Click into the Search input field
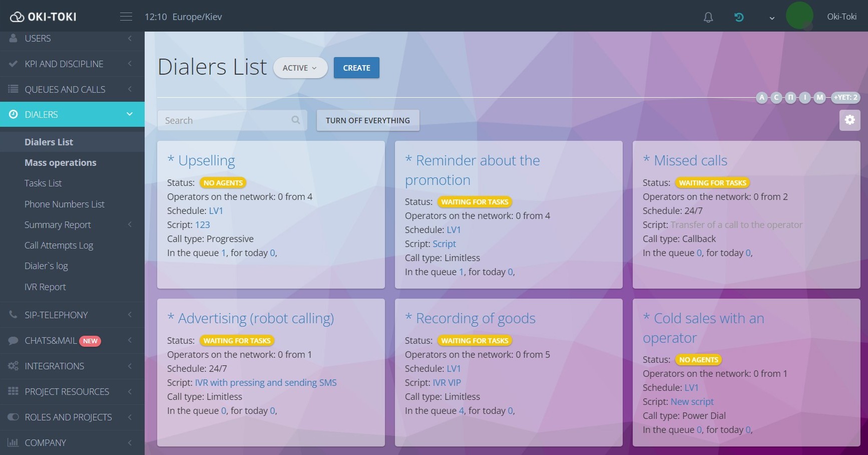The width and height of the screenshot is (868, 455). coord(225,121)
